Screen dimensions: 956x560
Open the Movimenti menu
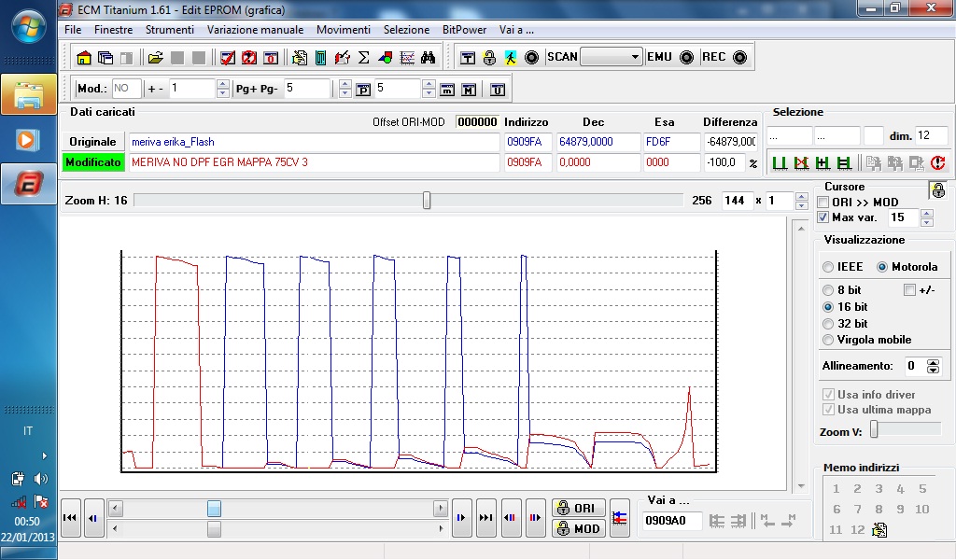(344, 30)
